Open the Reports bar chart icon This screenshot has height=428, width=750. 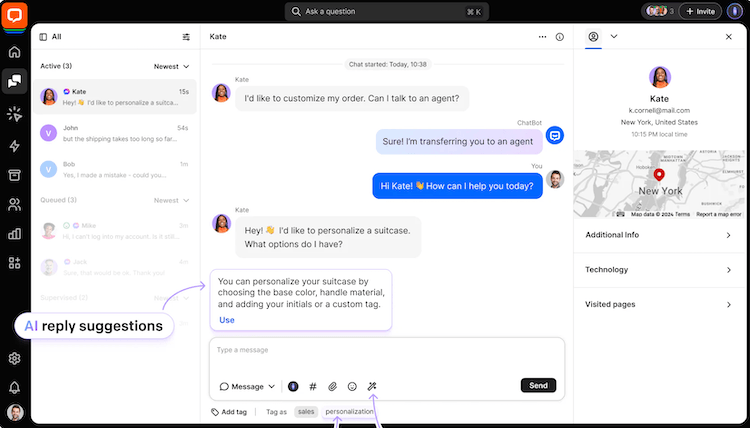(14, 233)
